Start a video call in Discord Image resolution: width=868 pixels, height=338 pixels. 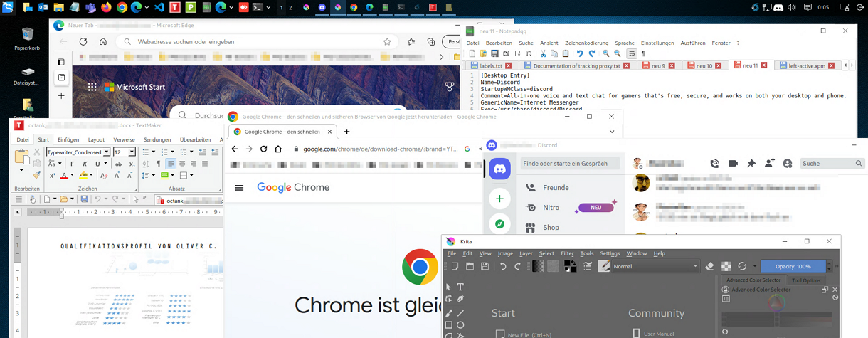tap(733, 163)
